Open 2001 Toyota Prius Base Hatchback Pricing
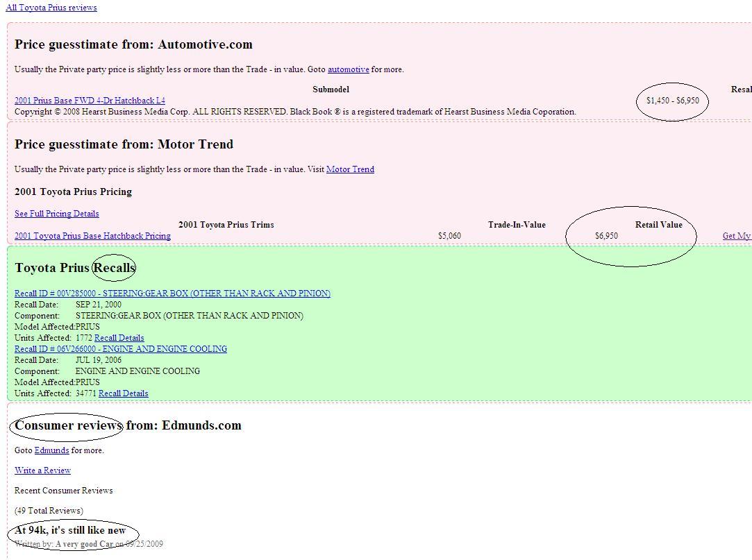Image resolution: width=752 pixels, height=560 pixels. coord(92,235)
